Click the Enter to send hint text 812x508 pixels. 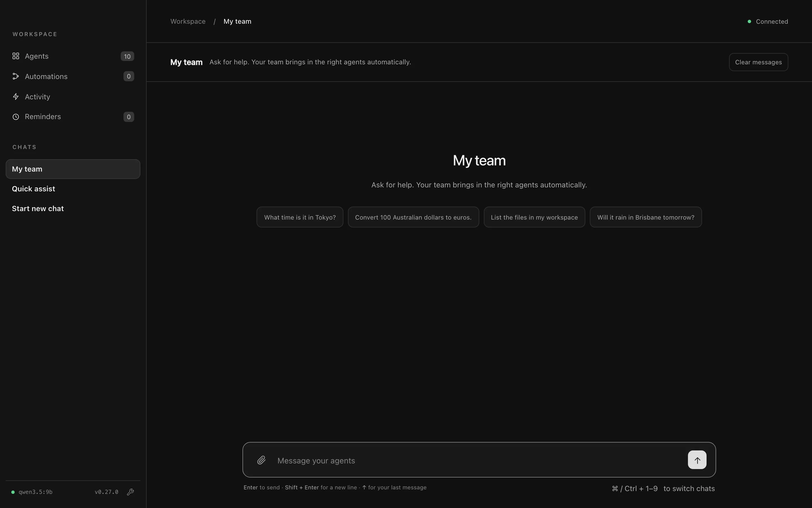coord(261,487)
